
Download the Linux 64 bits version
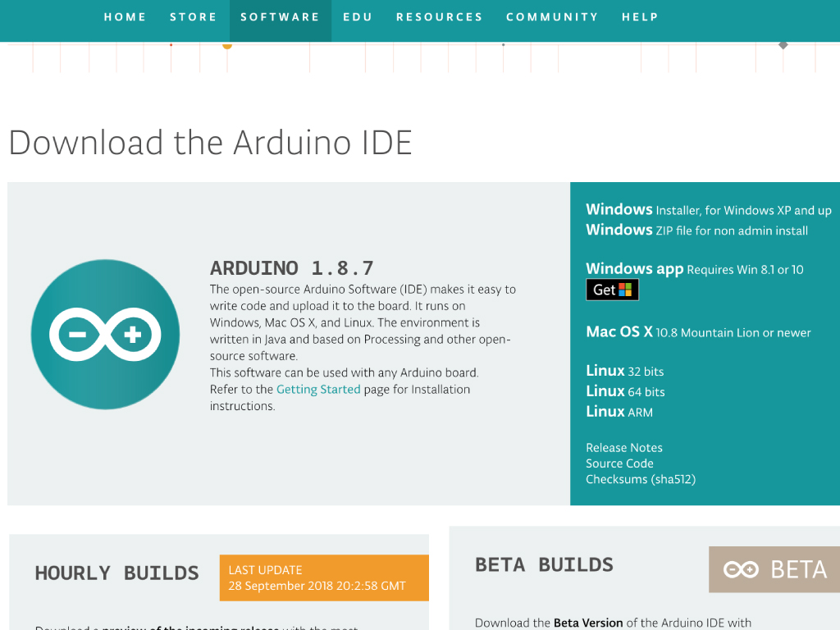click(625, 391)
